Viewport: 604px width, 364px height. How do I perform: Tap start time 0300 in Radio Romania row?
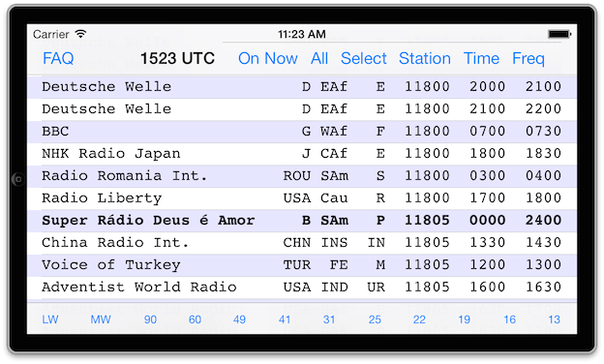coord(487,176)
